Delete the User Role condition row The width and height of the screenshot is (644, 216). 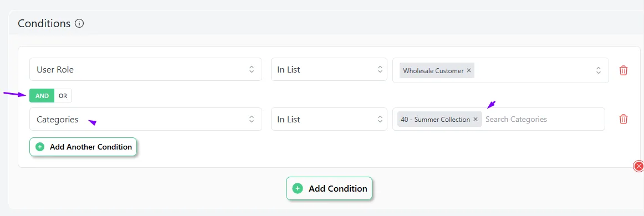coord(623,70)
